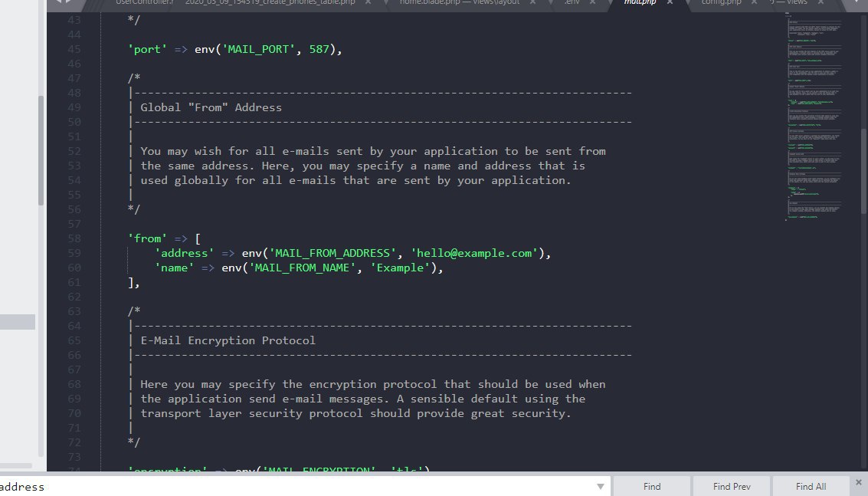This screenshot has width=868, height=496.
Task: Click the Find All button
Action: [x=811, y=487]
